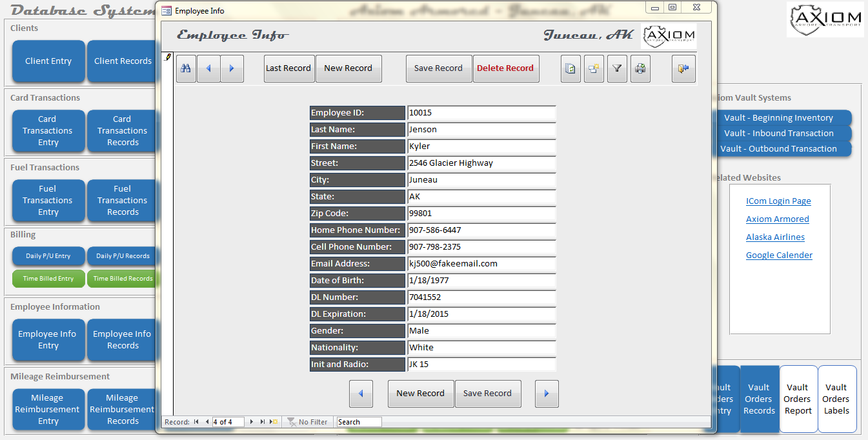Open Fuel Transactions Records
This screenshot has height=440, width=868.
122,201
